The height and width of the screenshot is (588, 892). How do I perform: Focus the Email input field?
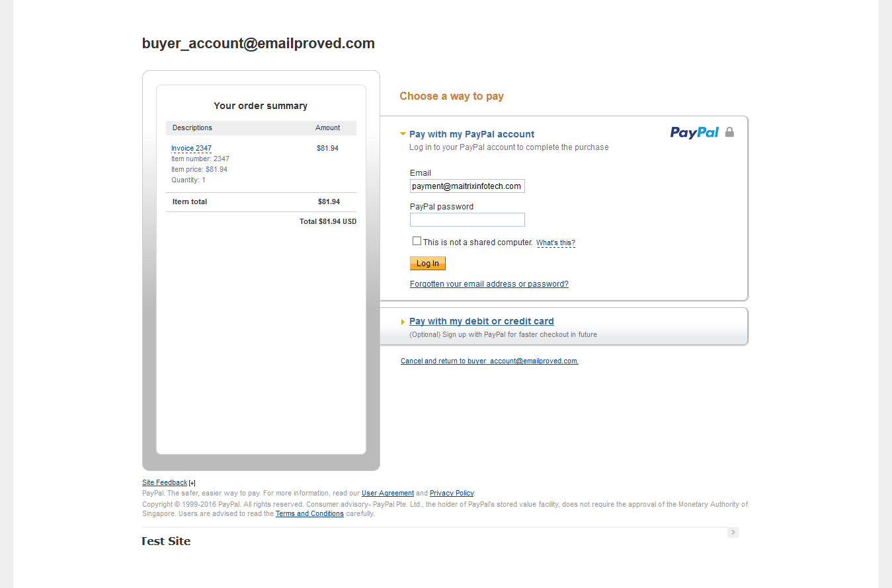467,186
